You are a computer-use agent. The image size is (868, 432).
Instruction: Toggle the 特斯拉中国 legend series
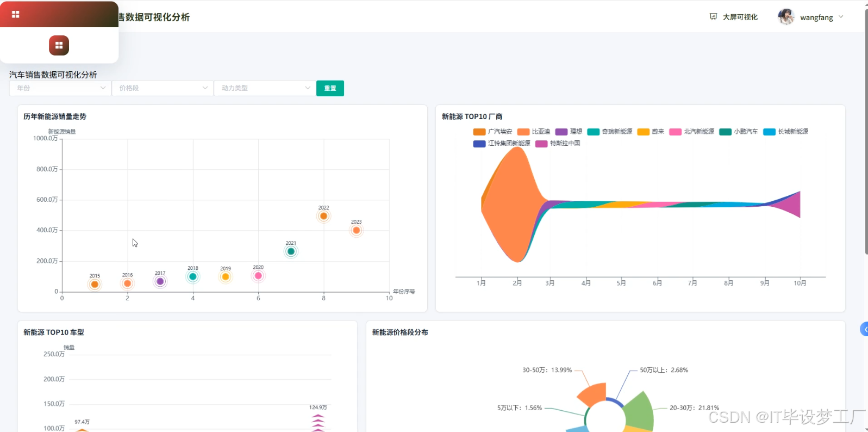click(558, 144)
